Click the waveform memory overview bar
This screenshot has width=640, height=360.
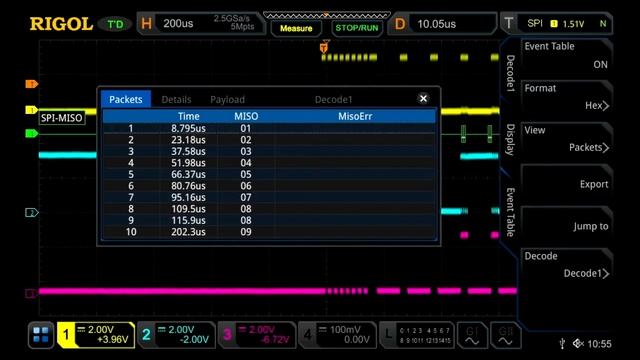(x=327, y=16)
